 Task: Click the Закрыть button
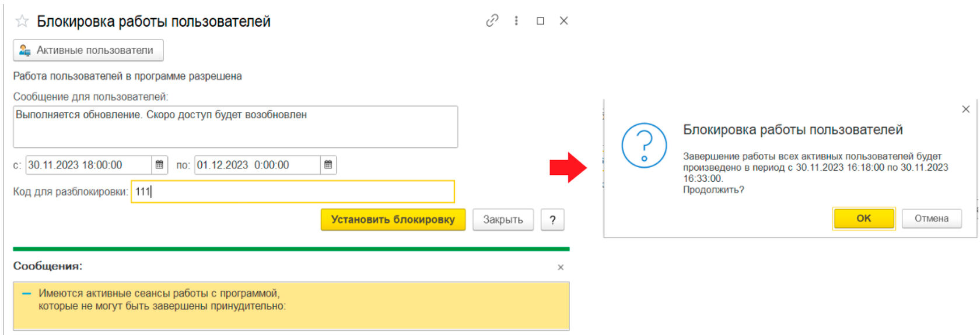point(503,220)
